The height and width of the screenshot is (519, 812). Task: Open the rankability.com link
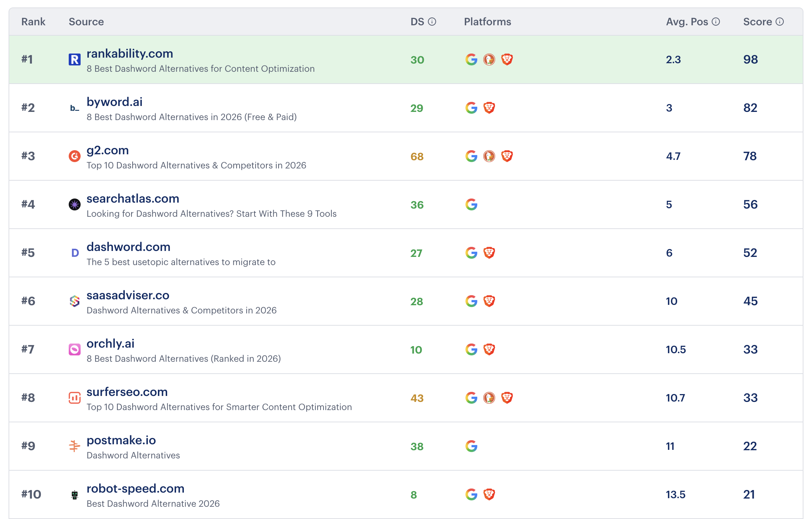coord(130,54)
